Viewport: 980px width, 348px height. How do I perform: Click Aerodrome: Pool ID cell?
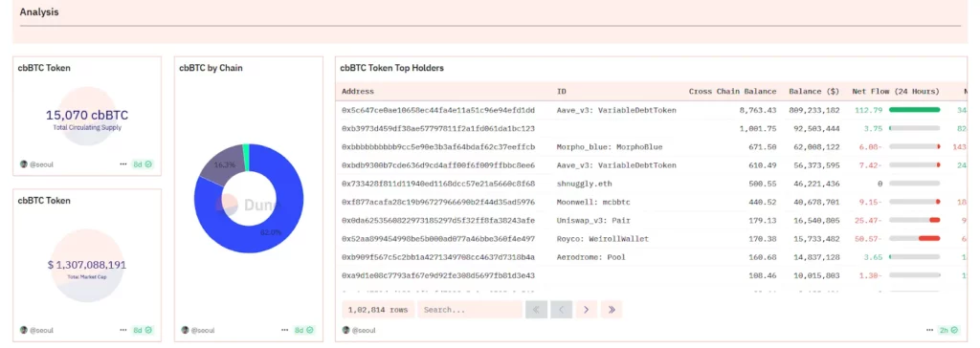pos(591,257)
